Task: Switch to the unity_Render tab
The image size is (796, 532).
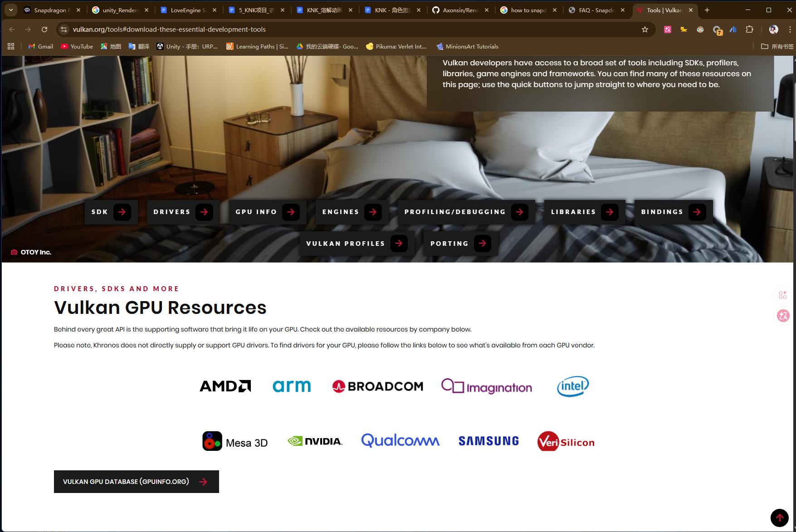Action: pyautogui.click(x=120, y=10)
